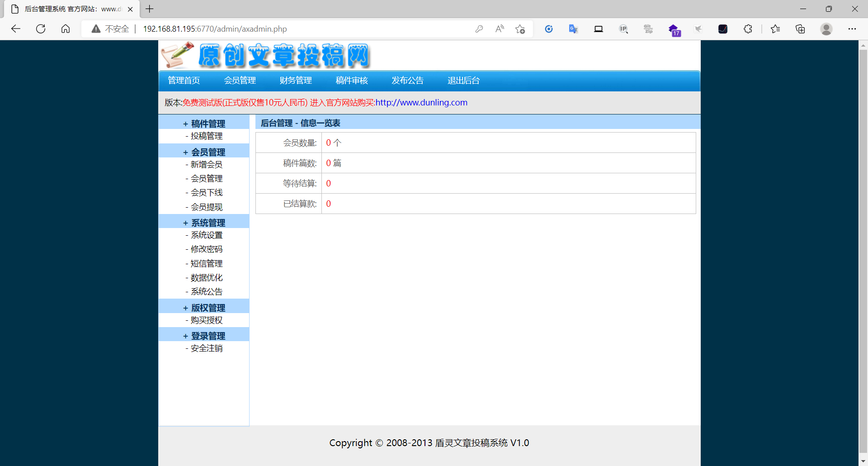Select the 稿件篇数 value 0 篇

334,163
